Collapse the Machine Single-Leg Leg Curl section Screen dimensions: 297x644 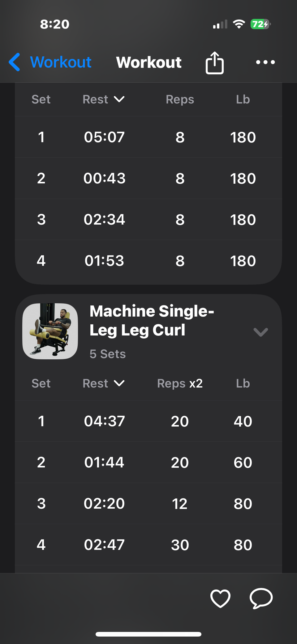tap(260, 332)
